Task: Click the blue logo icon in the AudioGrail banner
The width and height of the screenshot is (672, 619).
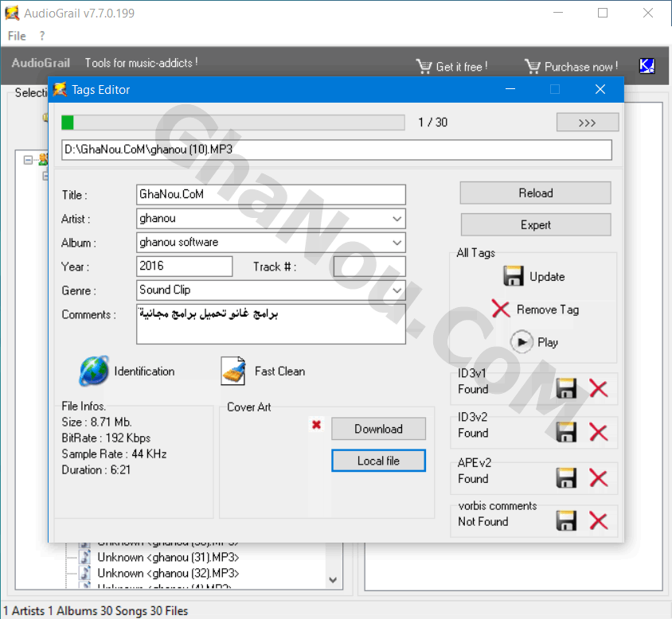Action: coord(647,65)
